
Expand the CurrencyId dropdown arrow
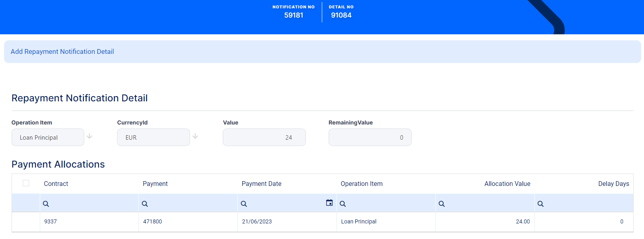click(195, 136)
